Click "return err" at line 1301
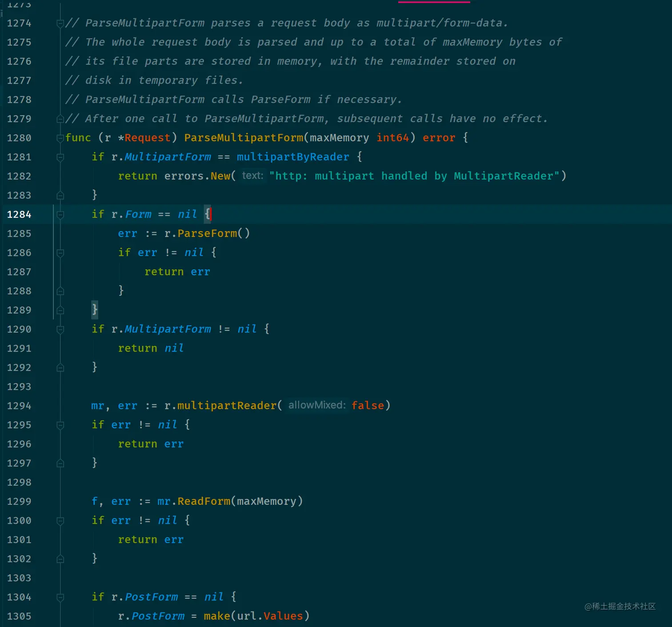Image resolution: width=672 pixels, height=627 pixels. [151, 539]
